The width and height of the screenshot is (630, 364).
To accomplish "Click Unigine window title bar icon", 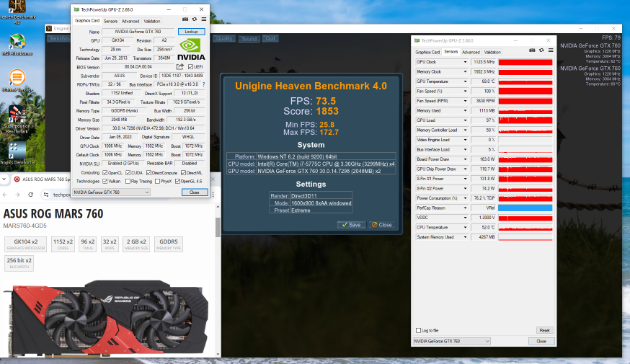I will pyautogui.click(x=49, y=29).
